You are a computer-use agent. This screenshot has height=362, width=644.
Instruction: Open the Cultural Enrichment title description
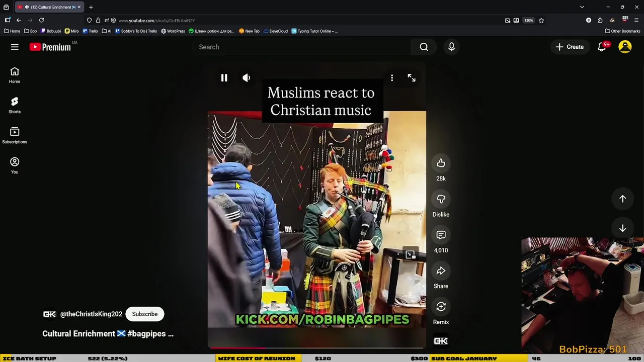coord(108,333)
